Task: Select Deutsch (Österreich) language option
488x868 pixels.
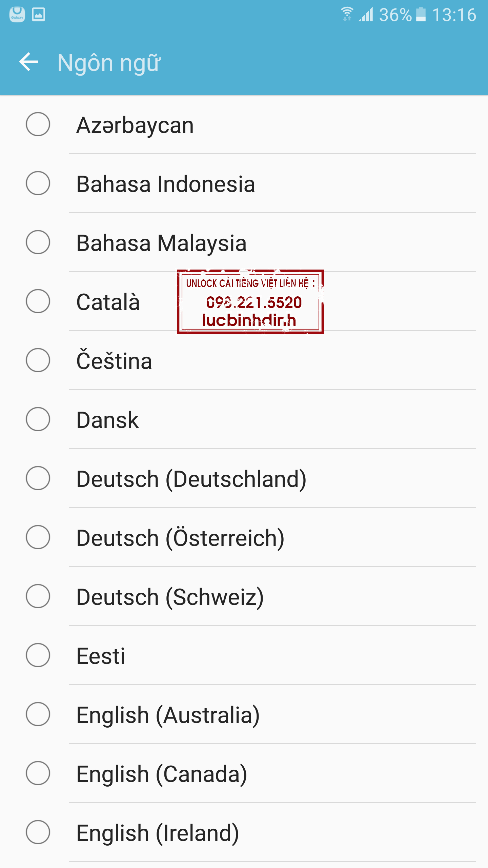Action: (180, 538)
